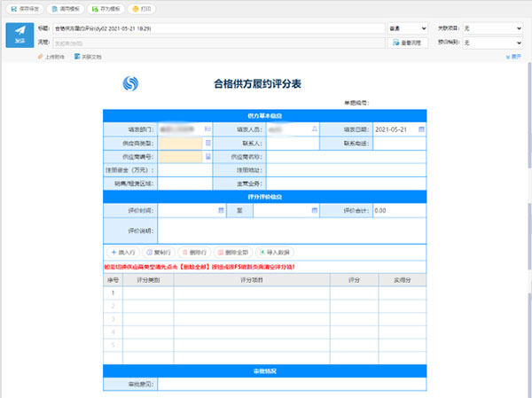Expand the priority dropdown next to title field
The height and width of the screenshot is (398, 532).
point(408,28)
